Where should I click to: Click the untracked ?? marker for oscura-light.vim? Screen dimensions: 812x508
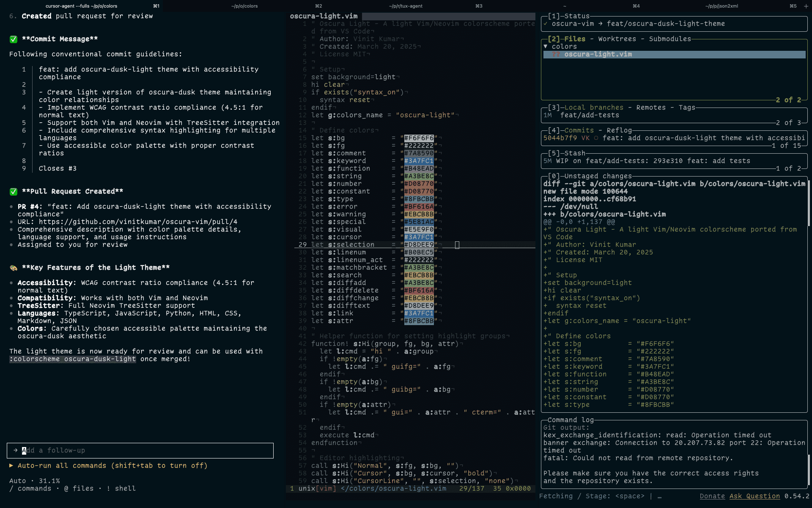pos(556,55)
